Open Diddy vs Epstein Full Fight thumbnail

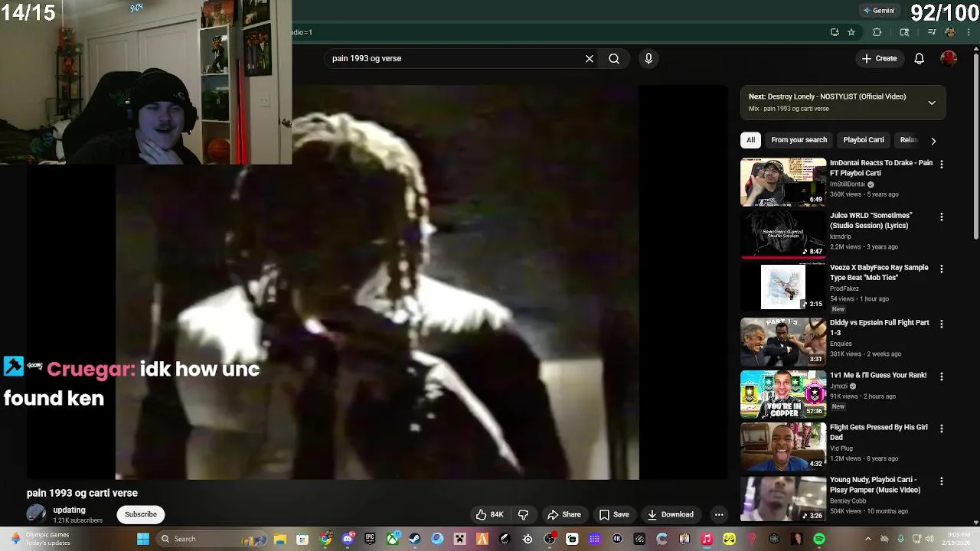[782, 341]
